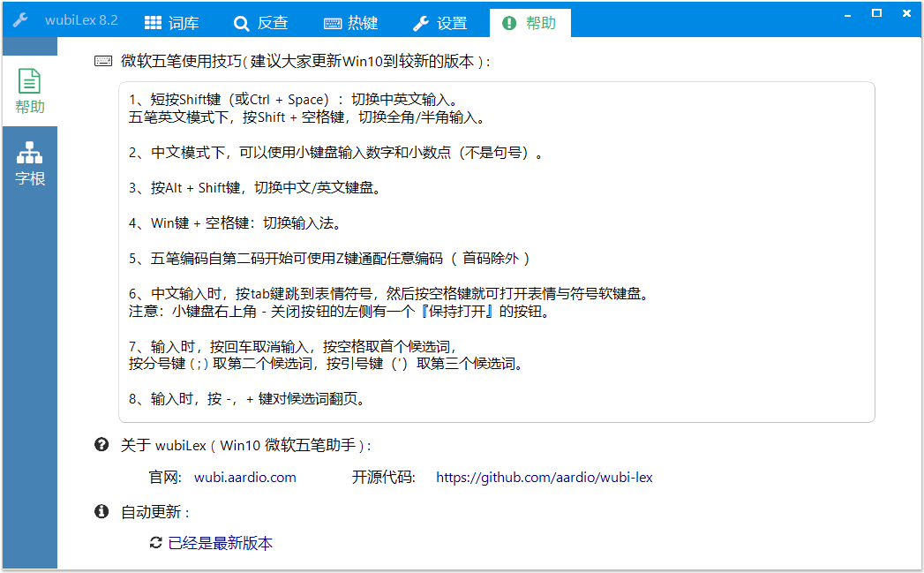
Task: Click the wubiLex 8.2 title text
Action: click(x=81, y=19)
